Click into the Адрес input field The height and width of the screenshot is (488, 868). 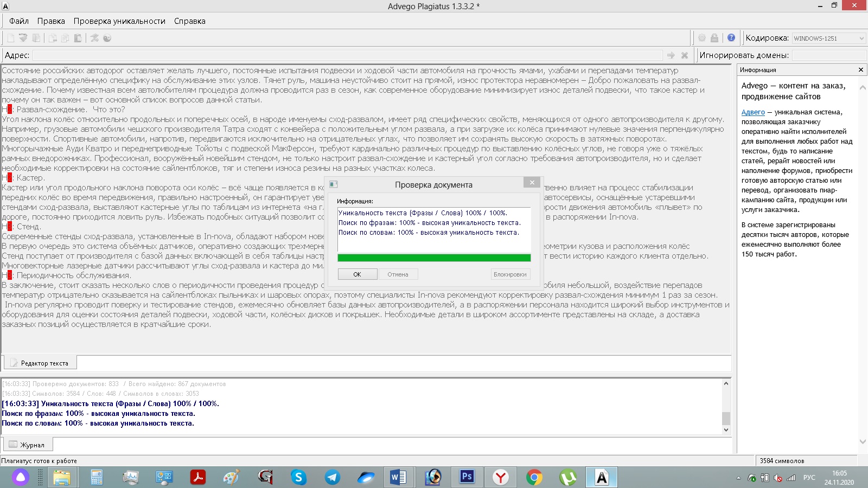347,55
